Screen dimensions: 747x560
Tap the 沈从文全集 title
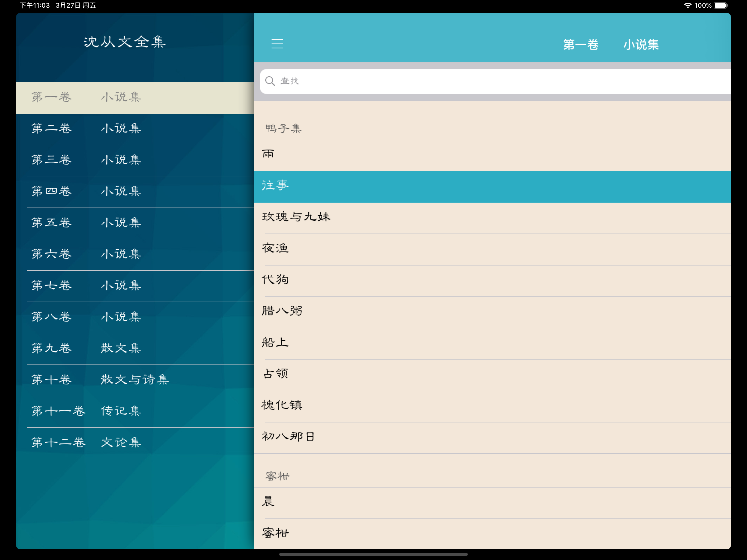pyautogui.click(x=125, y=42)
